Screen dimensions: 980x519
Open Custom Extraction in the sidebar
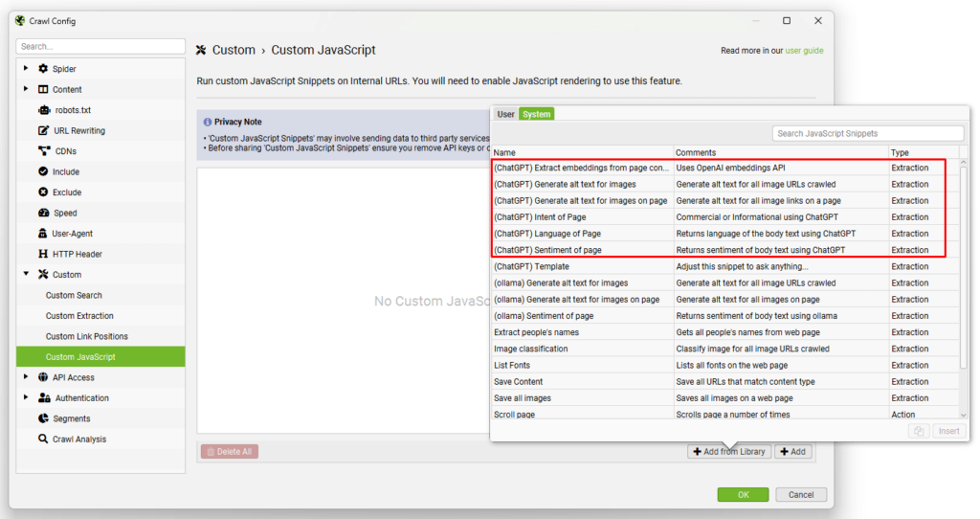[79, 316]
